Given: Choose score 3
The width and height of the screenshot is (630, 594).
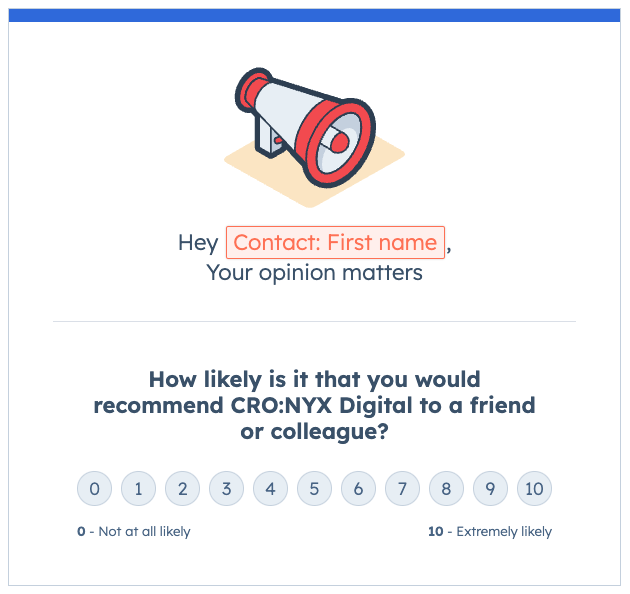Looking at the screenshot, I should tap(226, 489).
